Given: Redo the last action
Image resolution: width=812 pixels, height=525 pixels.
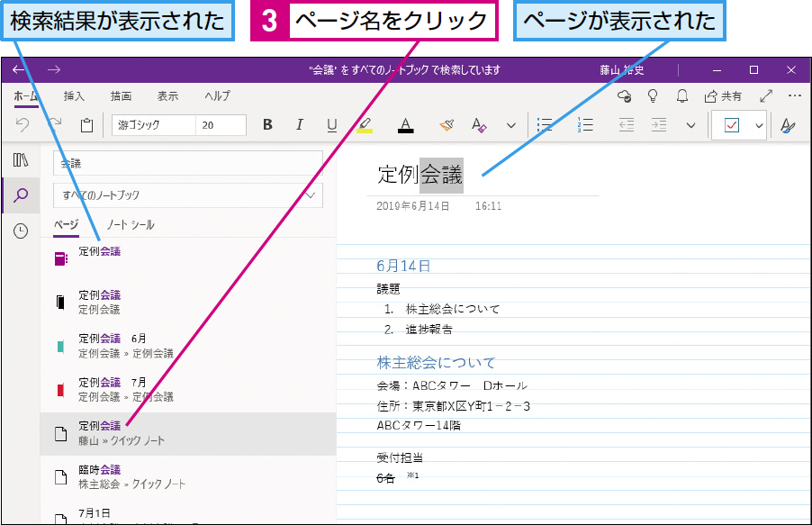Looking at the screenshot, I should 54,125.
